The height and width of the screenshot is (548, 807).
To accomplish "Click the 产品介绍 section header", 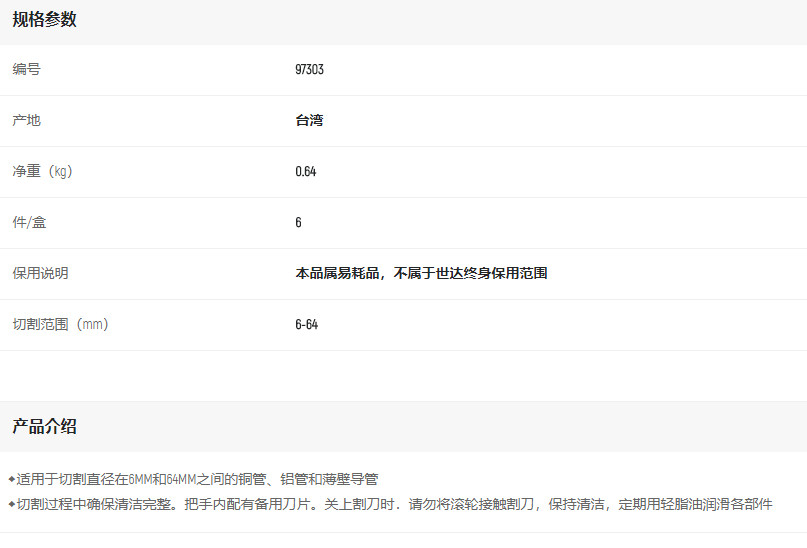I will point(44,427).
